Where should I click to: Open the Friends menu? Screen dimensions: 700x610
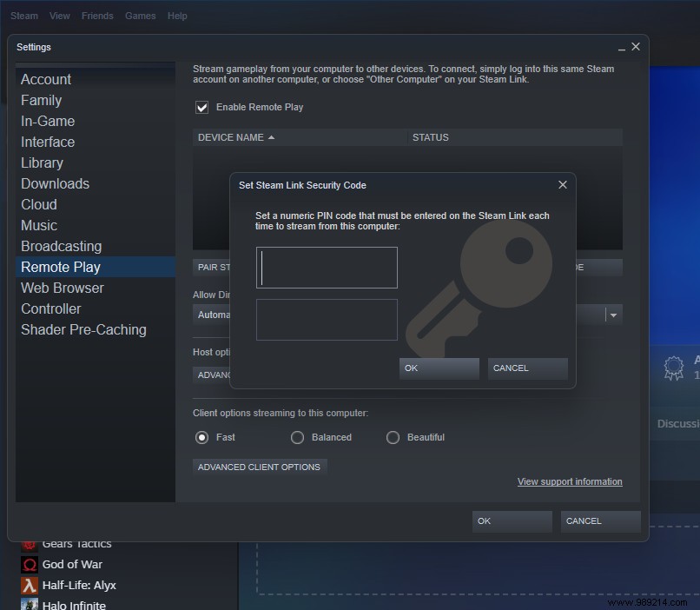97,15
